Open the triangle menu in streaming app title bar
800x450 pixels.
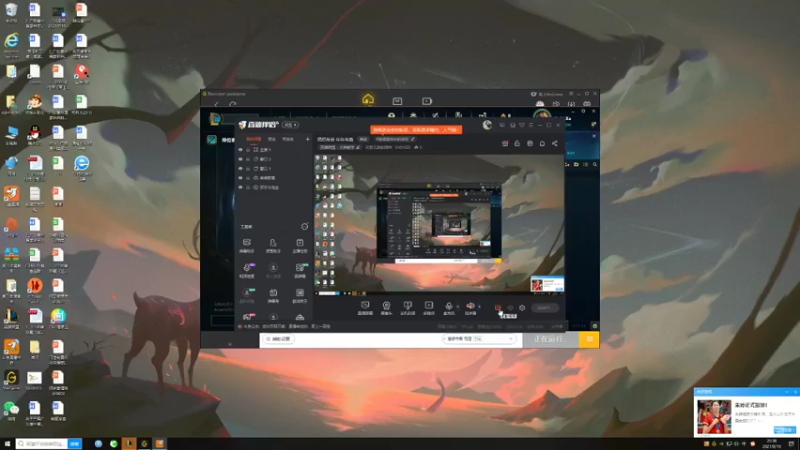[x=521, y=125]
